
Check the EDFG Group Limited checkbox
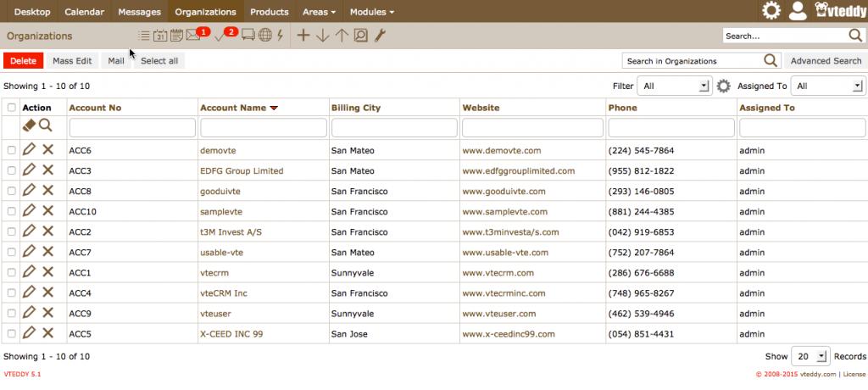point(12,170)
